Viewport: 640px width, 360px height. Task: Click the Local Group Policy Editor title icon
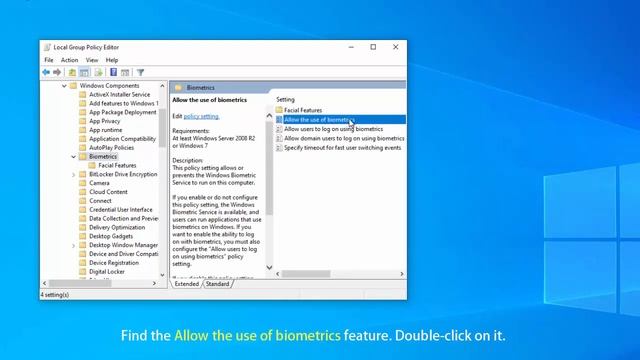pyautogui.click(x=47, y=47)
